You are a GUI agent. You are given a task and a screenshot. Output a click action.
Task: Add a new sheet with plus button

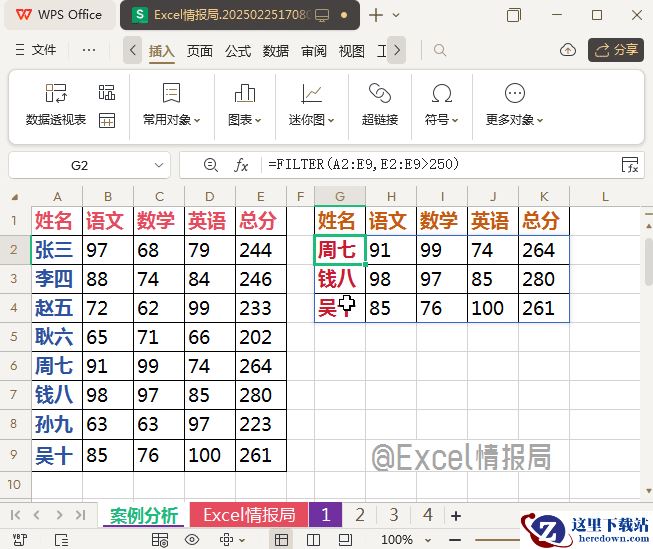tap(456, 516)
